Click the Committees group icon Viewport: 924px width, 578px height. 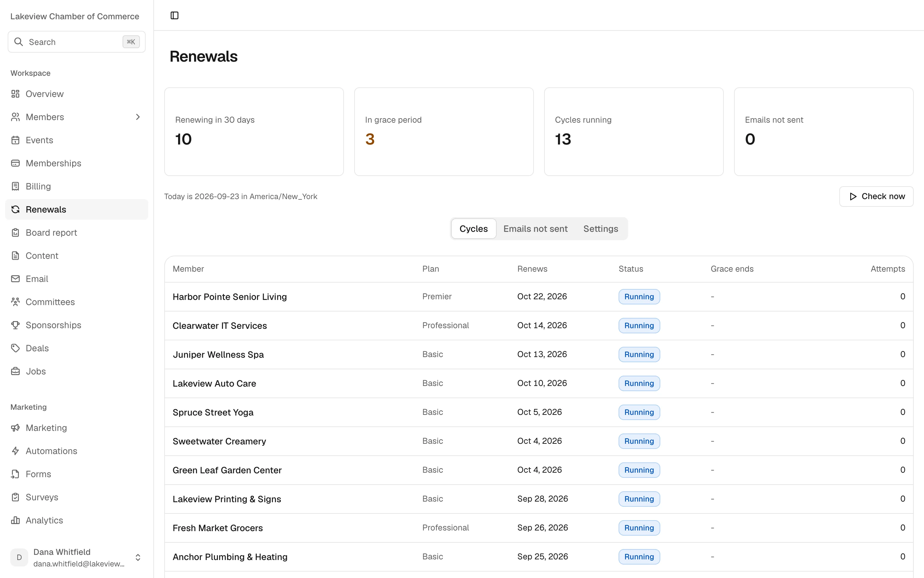coord(15,302)
